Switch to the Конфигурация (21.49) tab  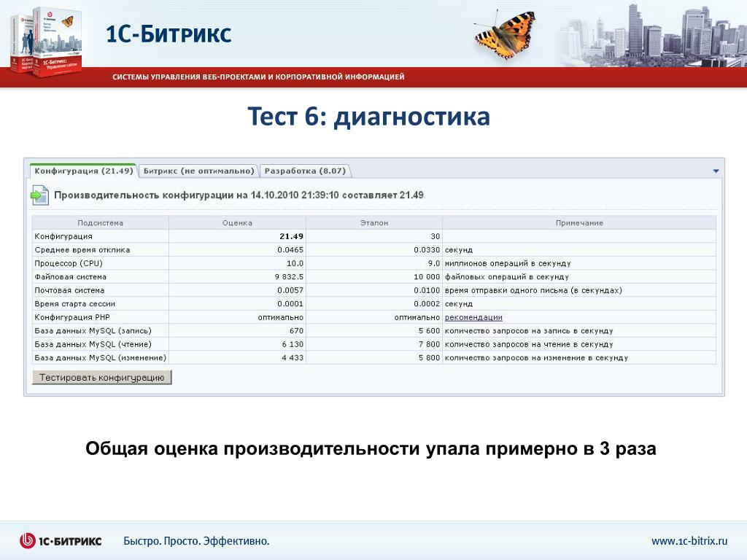(x=83, y=171)
